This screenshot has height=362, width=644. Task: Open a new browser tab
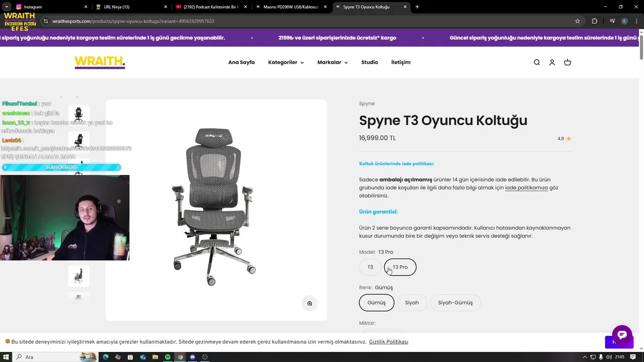[417, 7]
